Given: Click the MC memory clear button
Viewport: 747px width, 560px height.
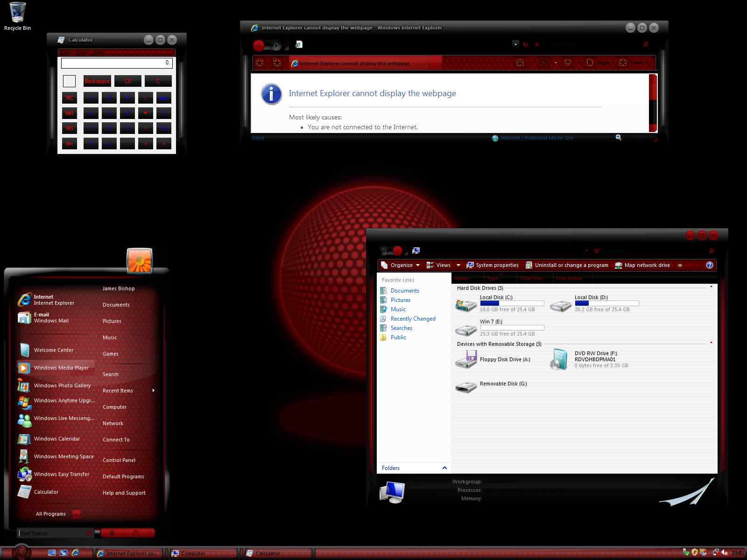Looking at the screenshot, I should pyautogui.click(x=70, y=98).
